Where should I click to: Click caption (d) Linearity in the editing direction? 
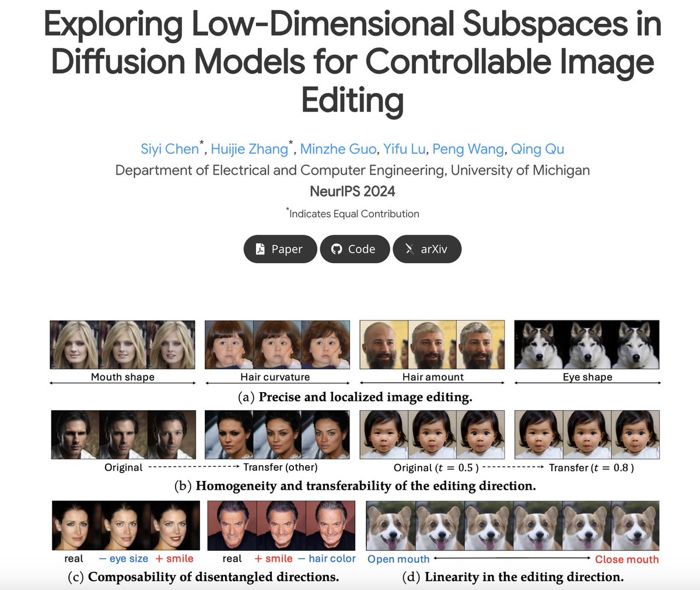513,577
